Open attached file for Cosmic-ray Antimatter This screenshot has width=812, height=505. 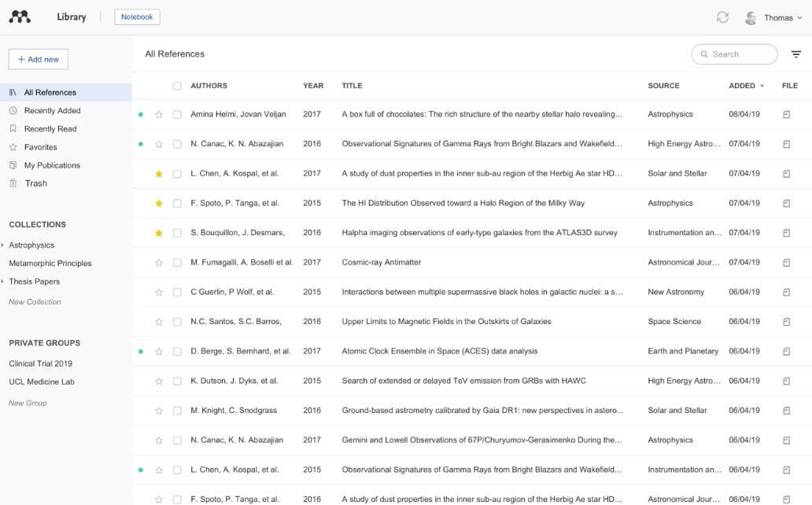pyautogui.click(x=786, y=262)
